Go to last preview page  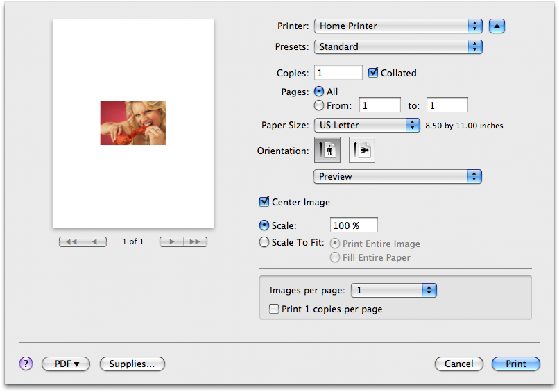[x=196, y=241]
